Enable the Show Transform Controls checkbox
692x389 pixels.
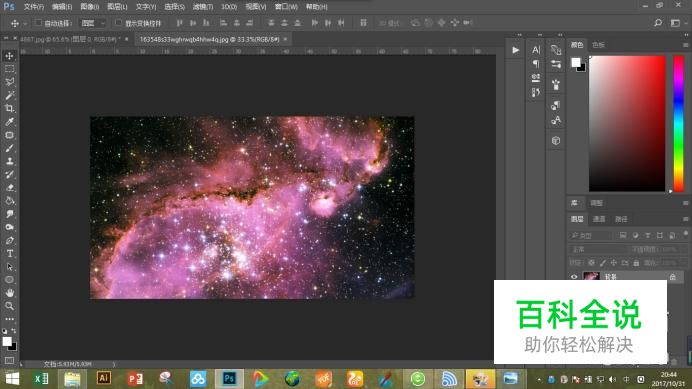pos(118,23)
